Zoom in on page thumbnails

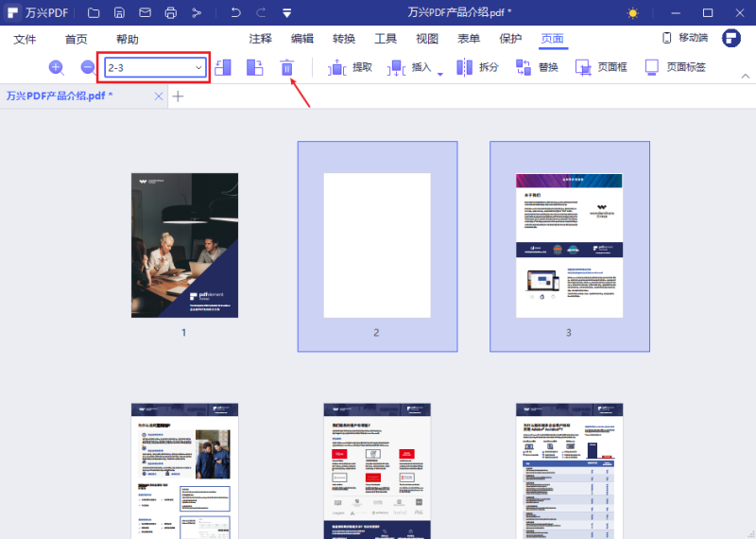[57, 67]
